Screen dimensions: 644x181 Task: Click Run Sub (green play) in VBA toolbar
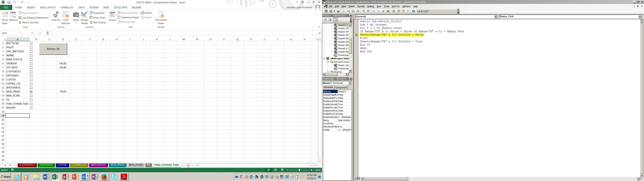[x=374, y=11]
